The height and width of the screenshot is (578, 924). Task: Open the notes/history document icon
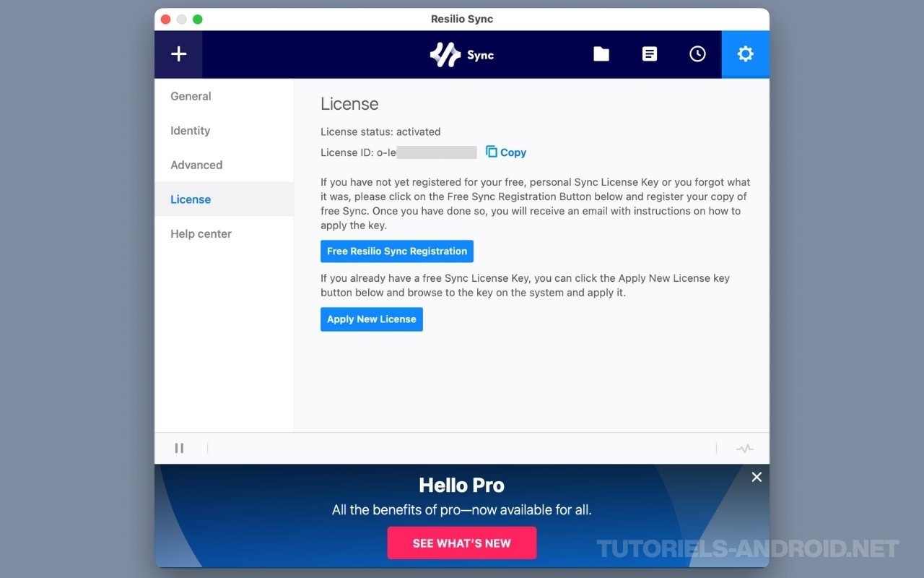coord(650,54)
